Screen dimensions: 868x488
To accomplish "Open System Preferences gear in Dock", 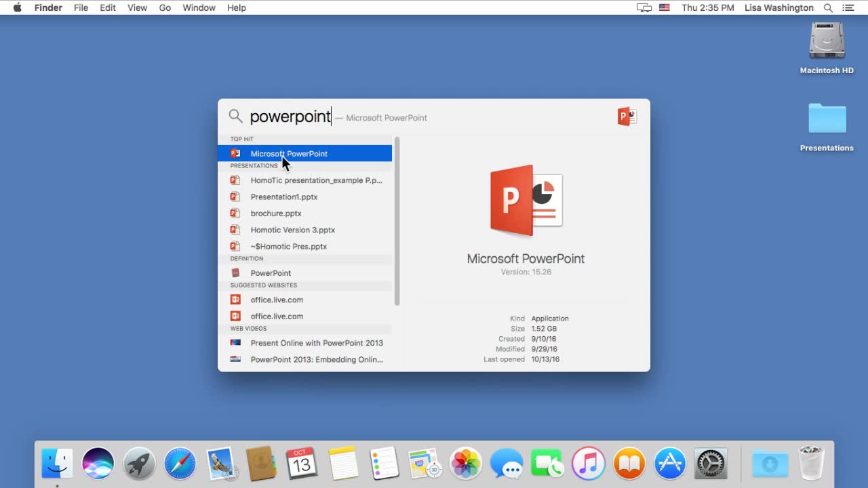I will 711,464.
